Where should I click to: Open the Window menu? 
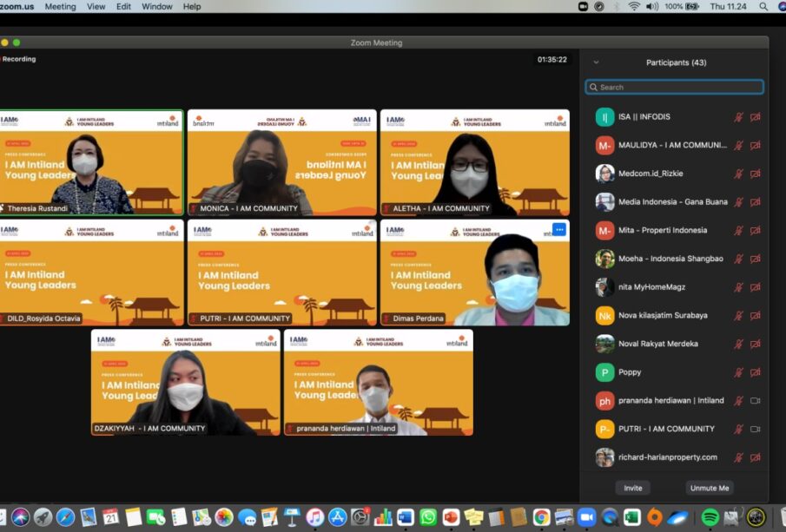pyautogui.click(x=157, y=7)
